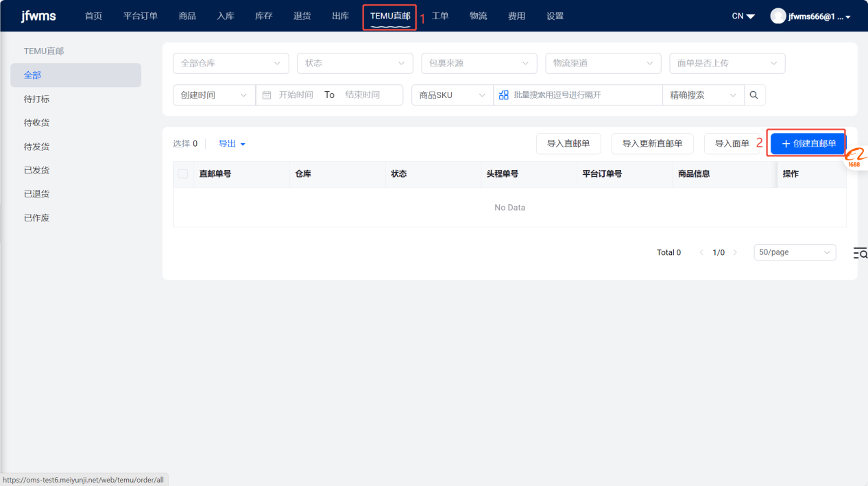The width and height of the screenshot is (868, 486).
Task: Go to next page arrow
Action: click(x=735, y=252)
